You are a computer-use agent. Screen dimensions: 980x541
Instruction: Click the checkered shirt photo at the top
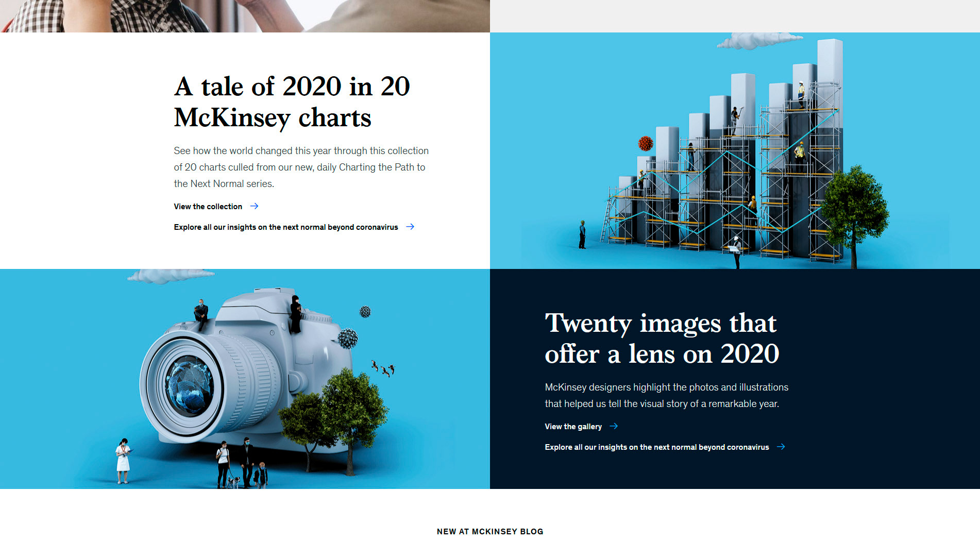coord(245,16)
